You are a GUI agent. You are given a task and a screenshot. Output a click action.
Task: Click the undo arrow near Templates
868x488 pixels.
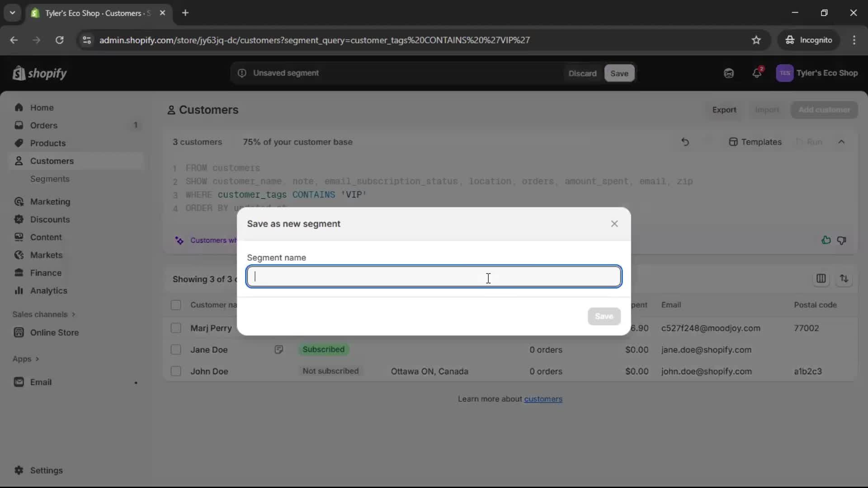click(x=685, y=142)
